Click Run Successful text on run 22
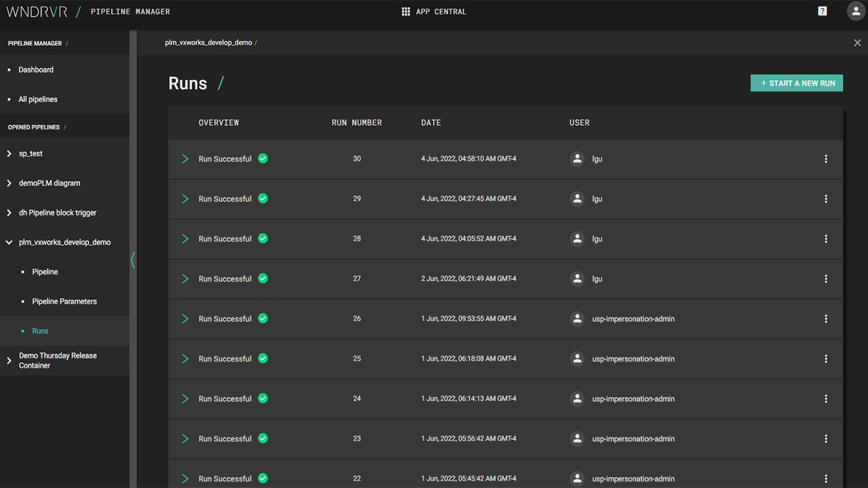 [225, 479]
